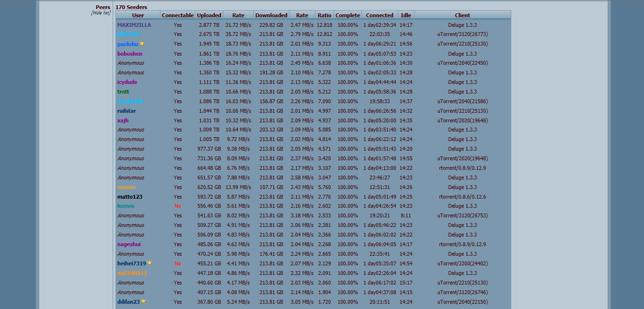644x309 pixels.
Task: Click download rate 3.18 MB/s
Action: point(302,215)
